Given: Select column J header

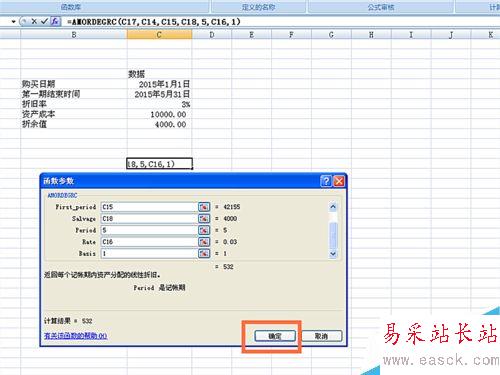Looking at the screenshot, I should 451,34.
